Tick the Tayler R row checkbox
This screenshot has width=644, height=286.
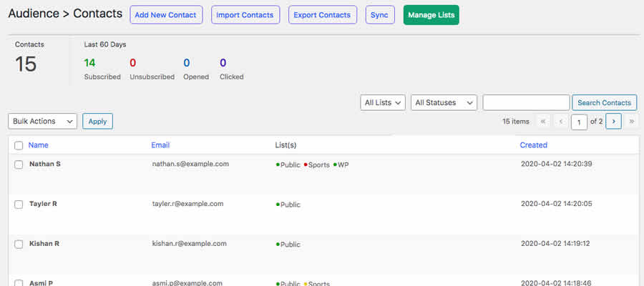coord(19,204)
